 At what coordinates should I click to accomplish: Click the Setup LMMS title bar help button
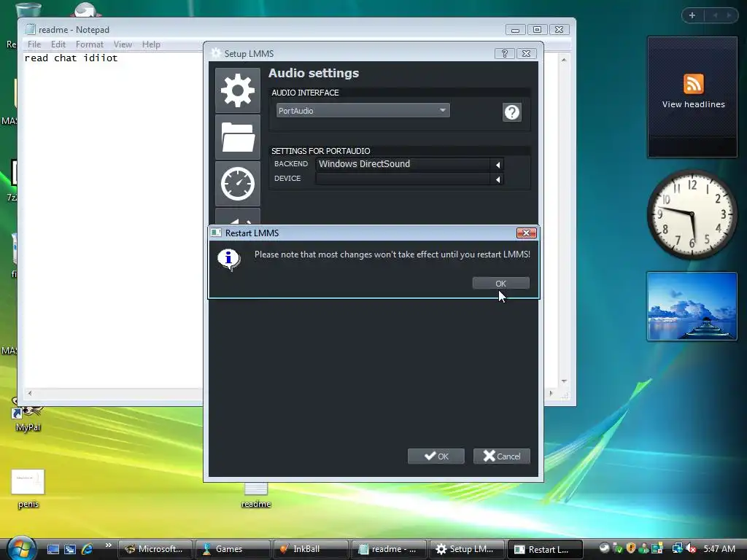505,54
